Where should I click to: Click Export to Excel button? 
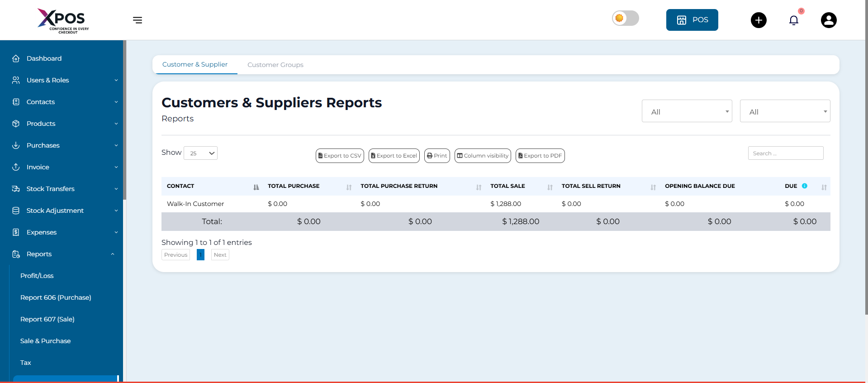pyautogui.click(x=394, y=156)
